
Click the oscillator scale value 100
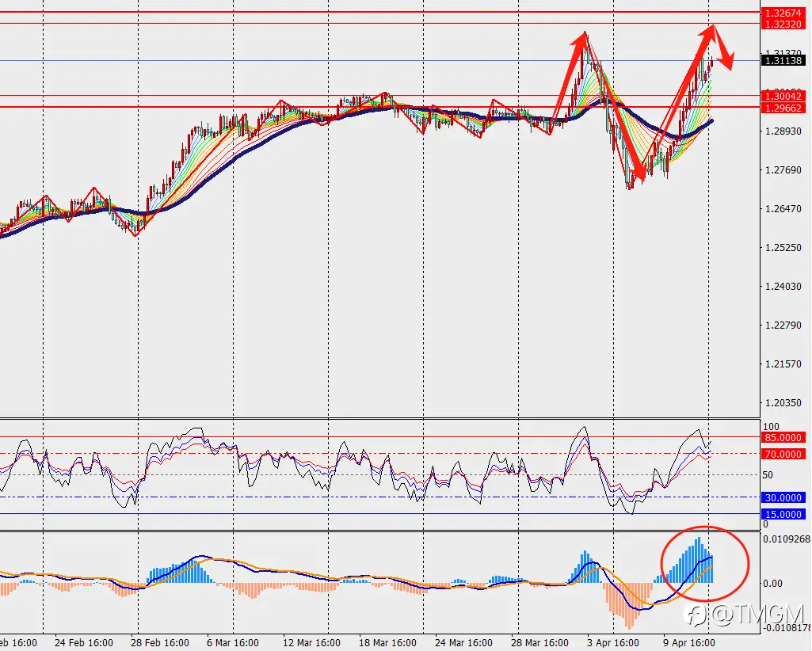[x=771, y=427]
